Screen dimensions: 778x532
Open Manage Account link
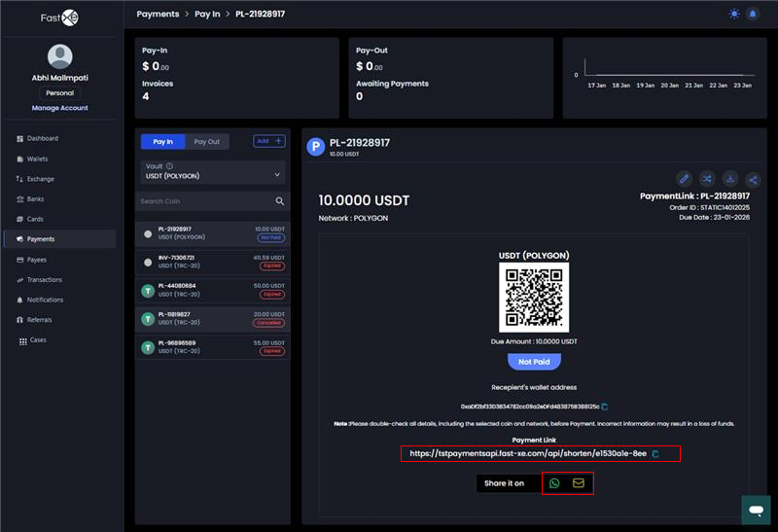pyautogui.click(x=60, y=108)
